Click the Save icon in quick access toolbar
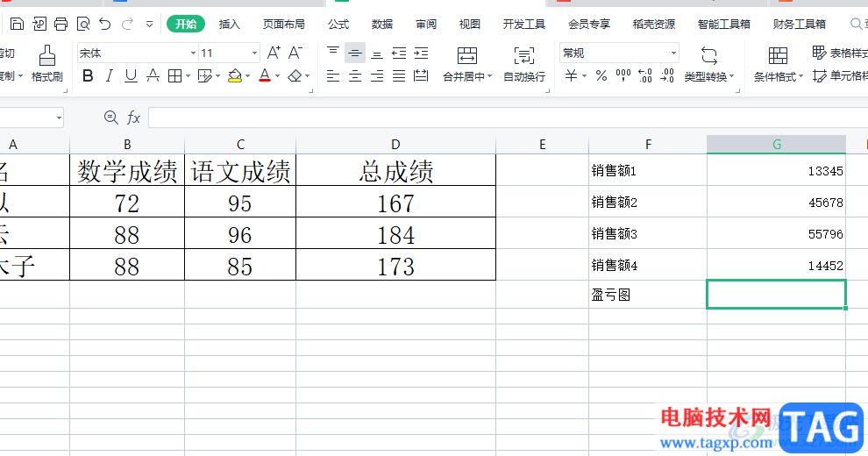 tap(18, 24)
